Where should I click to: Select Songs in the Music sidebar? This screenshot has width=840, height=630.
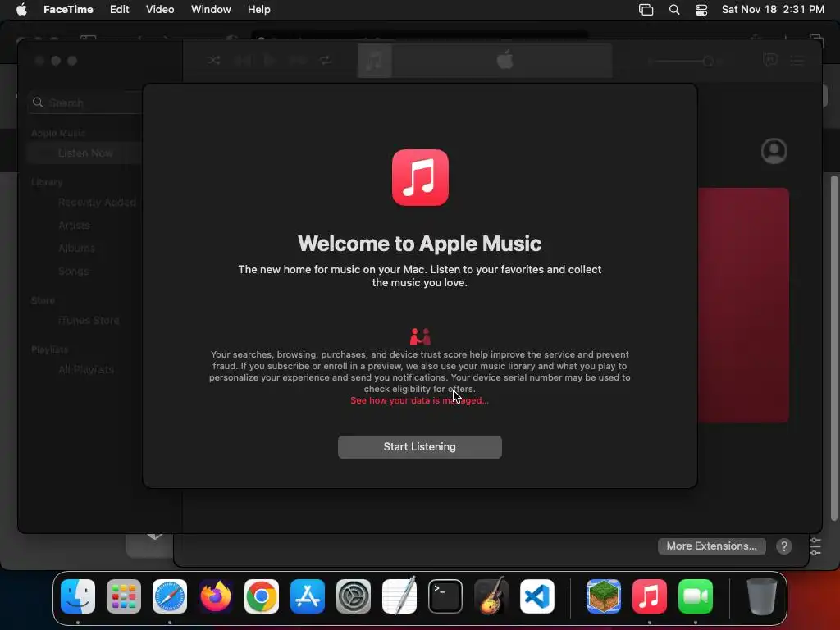73,272
